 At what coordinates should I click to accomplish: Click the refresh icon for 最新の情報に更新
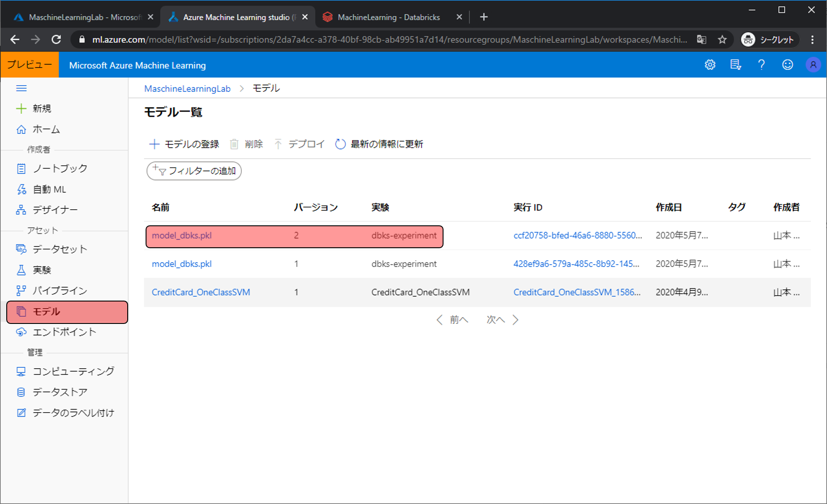point(340,144)
